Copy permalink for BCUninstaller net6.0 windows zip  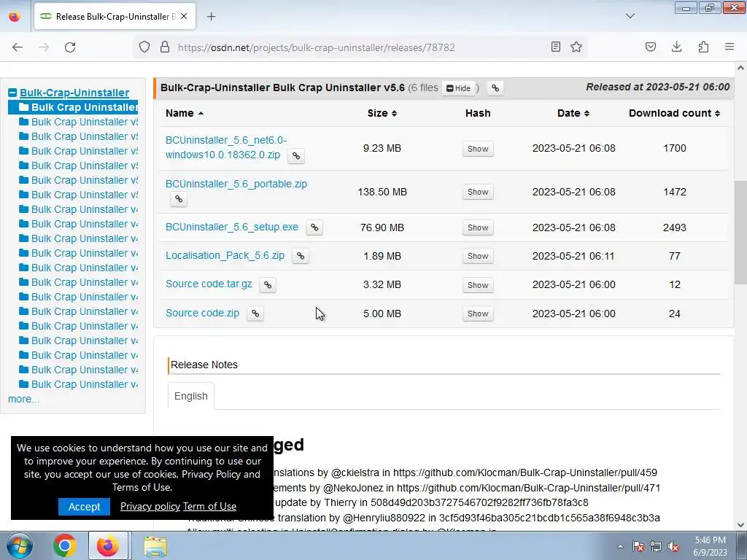296,156
